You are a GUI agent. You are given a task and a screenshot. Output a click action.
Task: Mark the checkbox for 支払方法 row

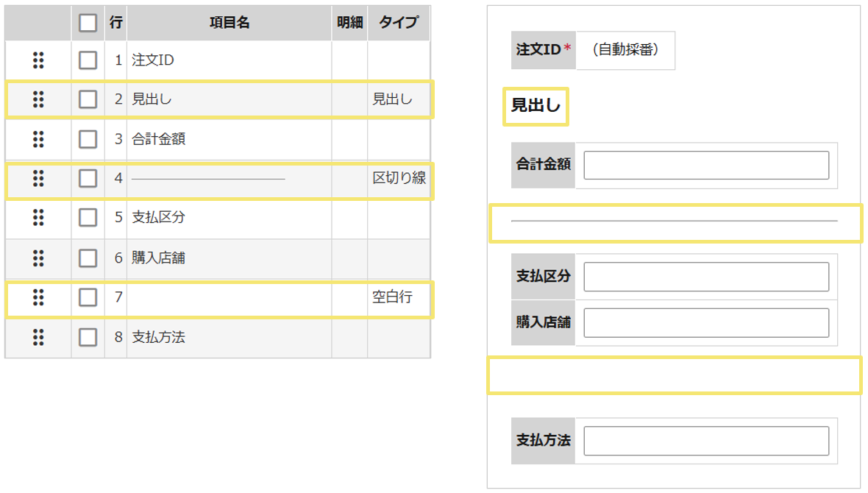88,337
